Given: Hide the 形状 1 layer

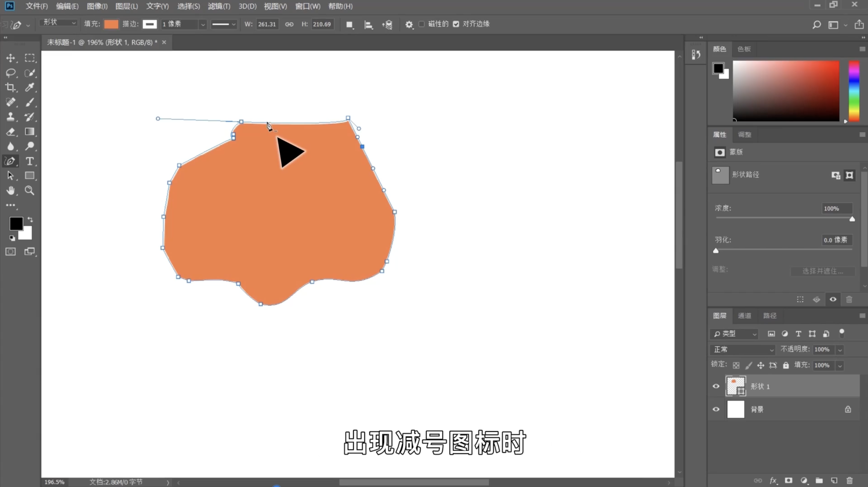Looking at the screenshot, I should coord(716,386).
